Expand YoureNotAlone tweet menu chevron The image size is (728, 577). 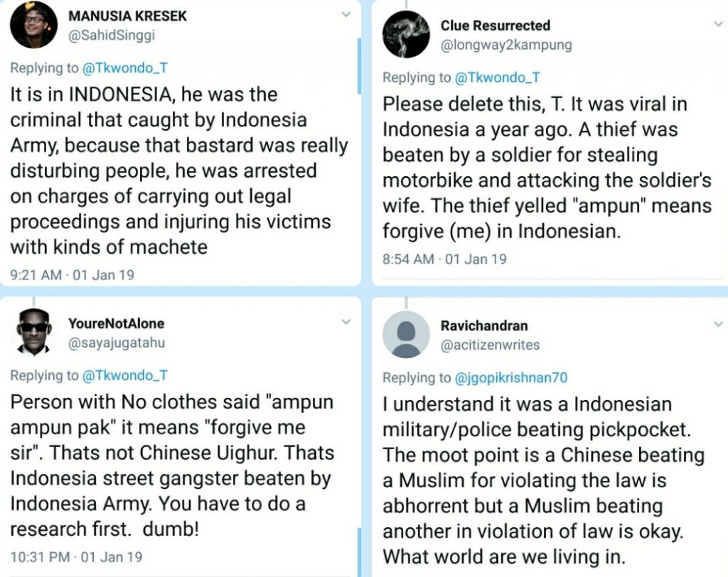point(346,322)
